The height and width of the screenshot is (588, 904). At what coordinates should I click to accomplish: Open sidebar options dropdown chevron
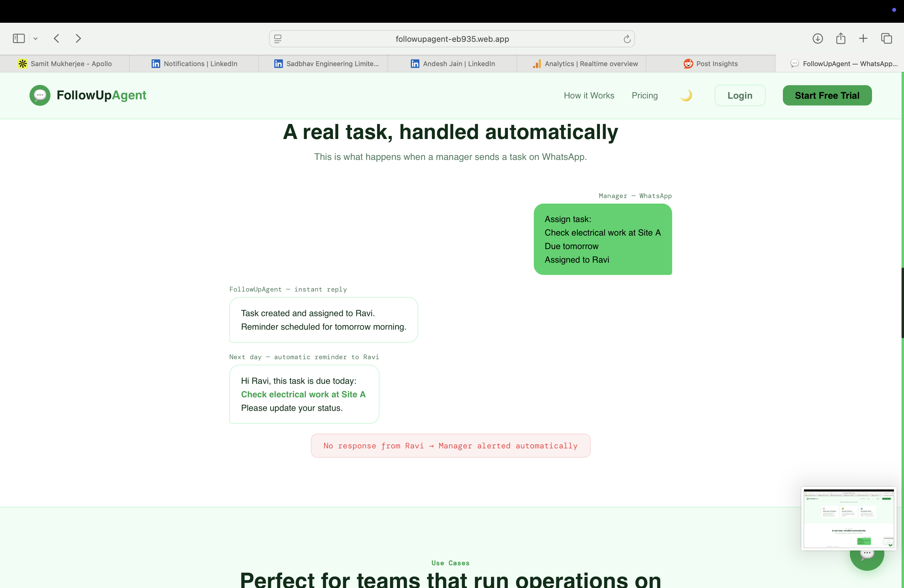click(x=35, y=38)
